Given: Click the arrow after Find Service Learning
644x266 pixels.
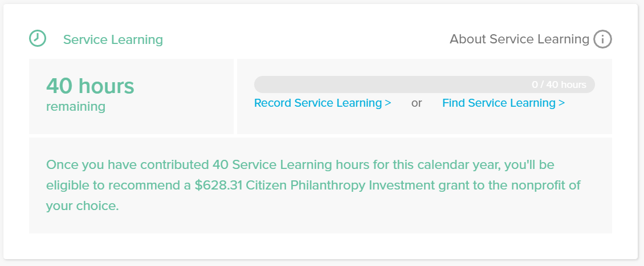Looking at the screenshot, I should click(562, 103).
